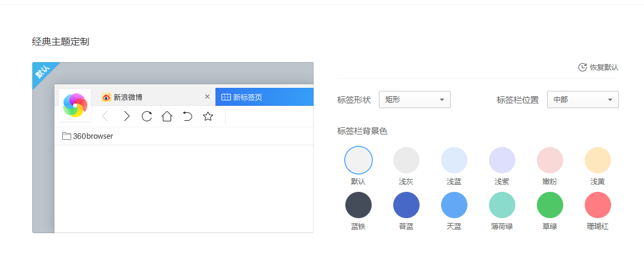Select the 薄荷绿 color swatch

(502, 205)
